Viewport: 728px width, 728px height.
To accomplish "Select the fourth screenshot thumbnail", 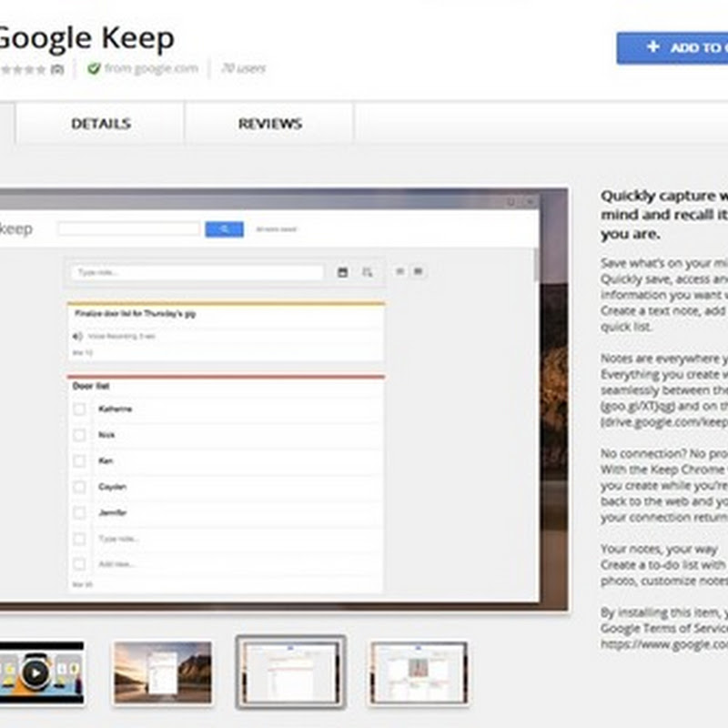I will click(x=419, y=672).
